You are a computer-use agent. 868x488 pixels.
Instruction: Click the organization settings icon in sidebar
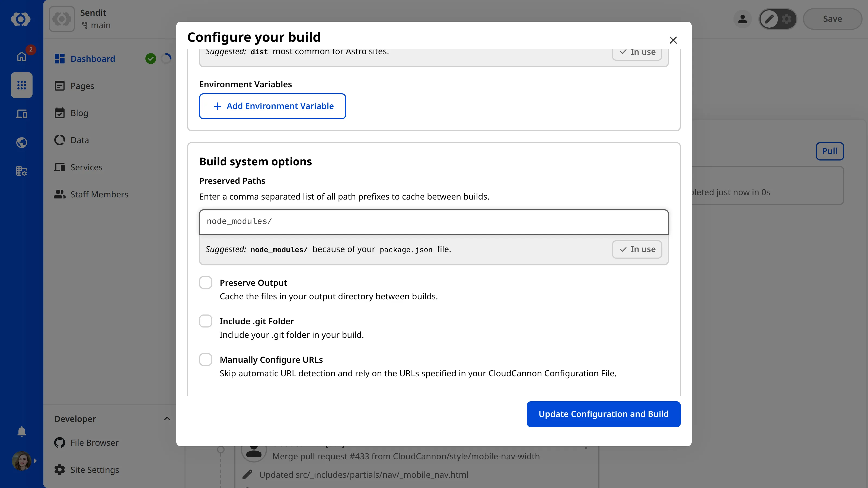(21, 171)
